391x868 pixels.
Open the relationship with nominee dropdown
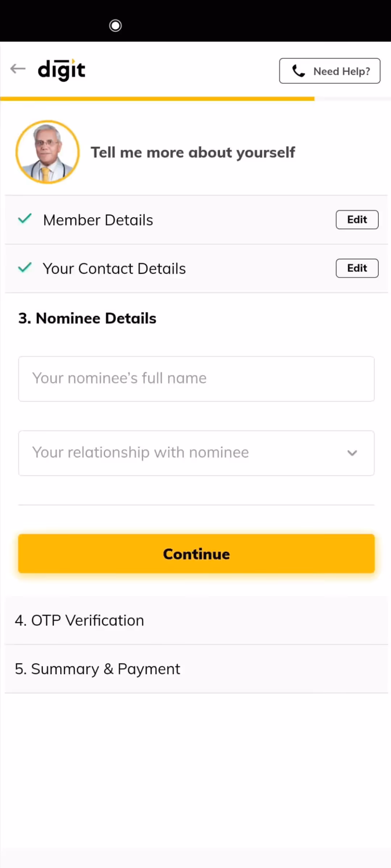click(x=196, y=453)
